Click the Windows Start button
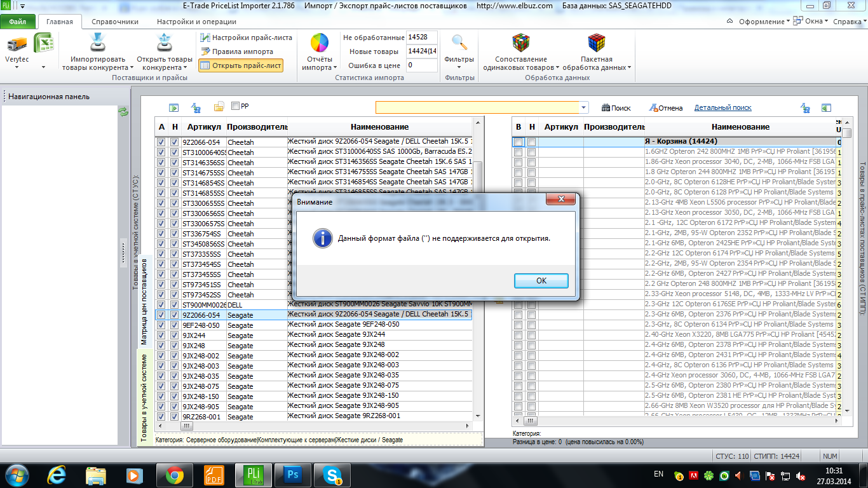This screenshot has height=488, width=868. tap(17, 474)
